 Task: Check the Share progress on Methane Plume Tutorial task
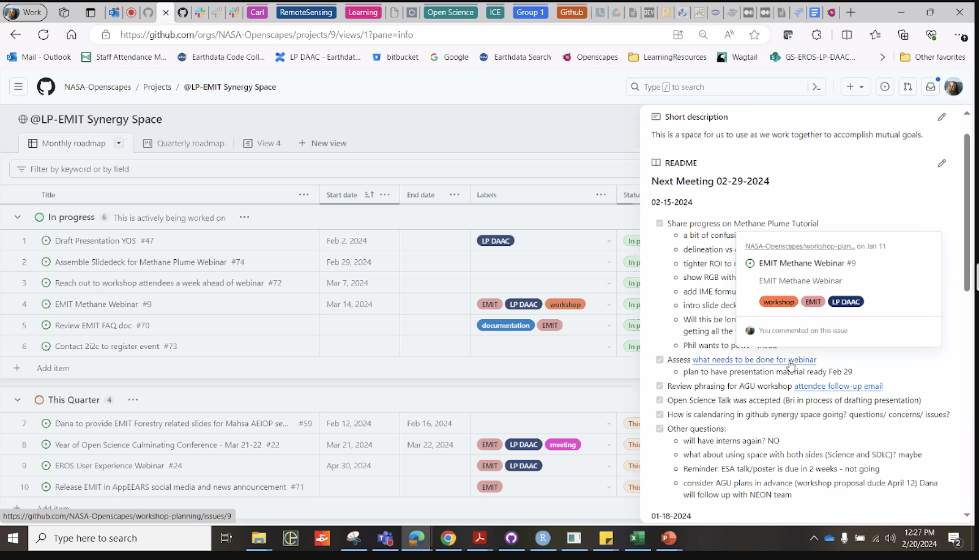659,223
